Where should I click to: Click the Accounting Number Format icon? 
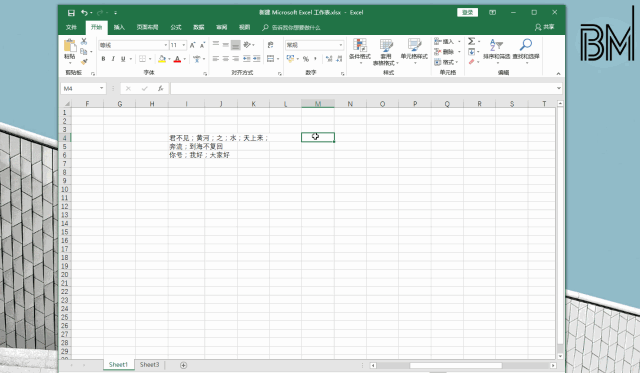290,59
